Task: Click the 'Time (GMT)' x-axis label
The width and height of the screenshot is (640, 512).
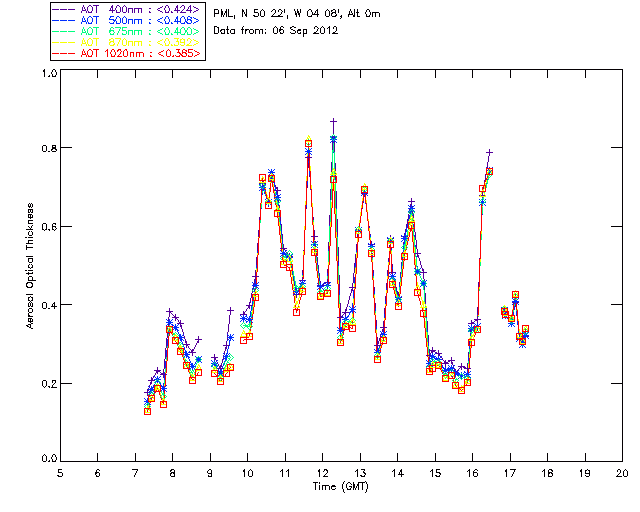Action: tap(342, 486)
